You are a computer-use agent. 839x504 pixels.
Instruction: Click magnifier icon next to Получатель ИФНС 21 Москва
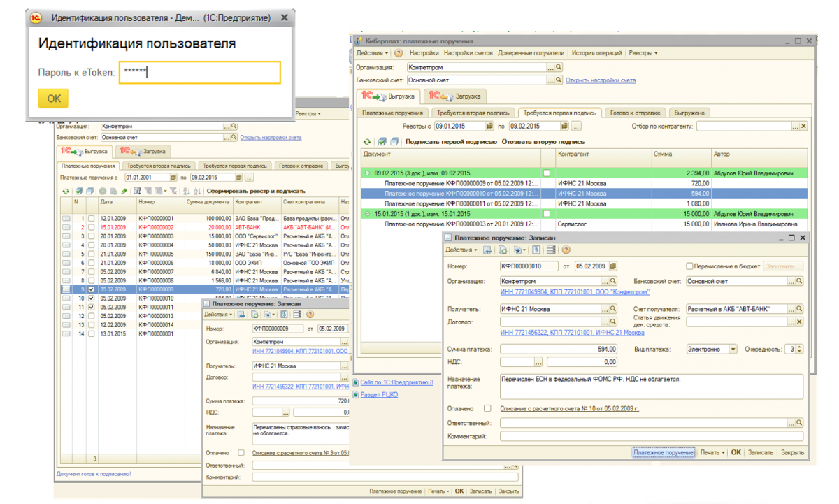612,309
